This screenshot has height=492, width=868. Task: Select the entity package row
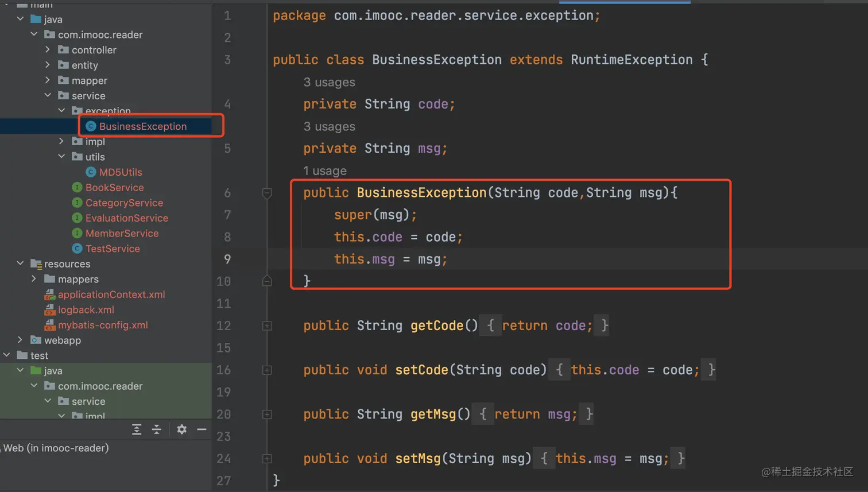tap(106, 65)
